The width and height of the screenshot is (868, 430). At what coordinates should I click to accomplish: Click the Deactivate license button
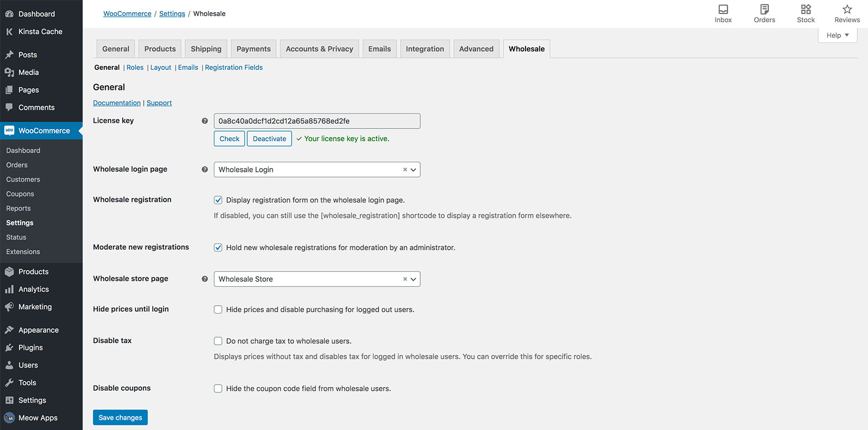click(x=269, y=139)
